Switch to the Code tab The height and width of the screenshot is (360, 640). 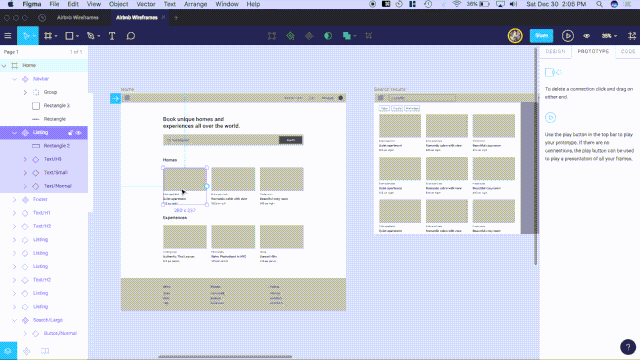tap(628, 51)
